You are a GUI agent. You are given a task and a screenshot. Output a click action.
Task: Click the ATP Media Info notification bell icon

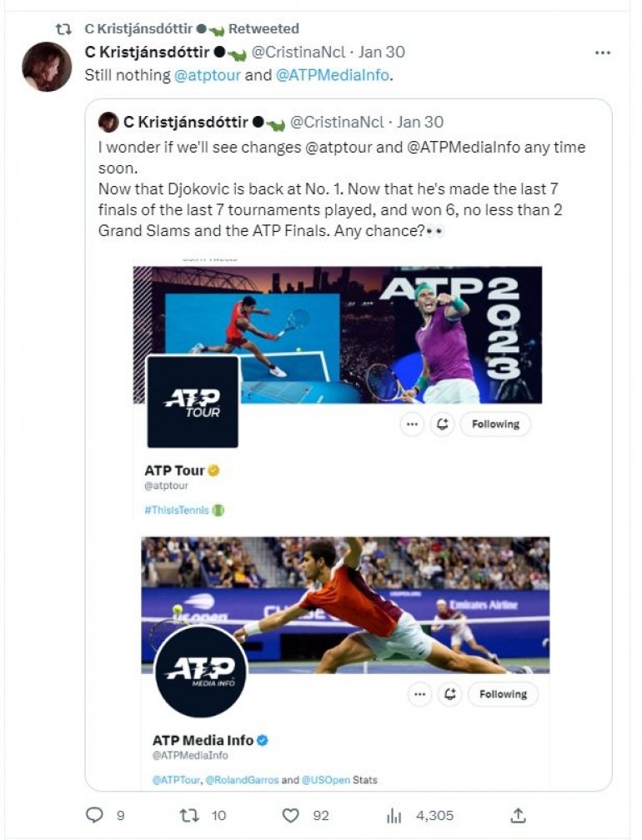coord(449,694)
